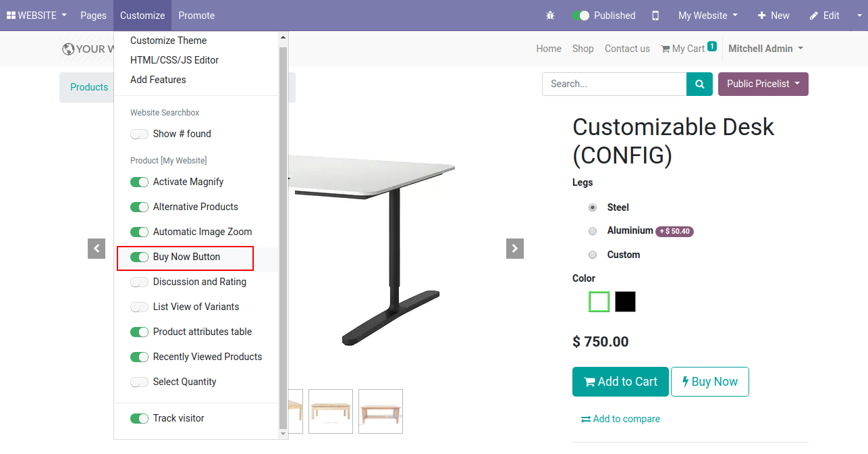Go to previous product image arrow
Image resolution: width=868 pixels, height=454 pixels.
click(x=97, y=249)
